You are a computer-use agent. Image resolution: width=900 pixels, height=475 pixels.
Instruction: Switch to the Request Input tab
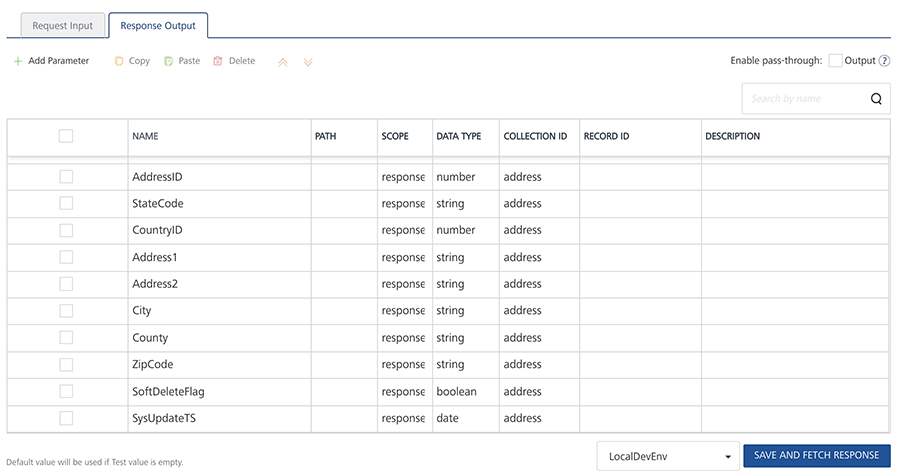62,25
